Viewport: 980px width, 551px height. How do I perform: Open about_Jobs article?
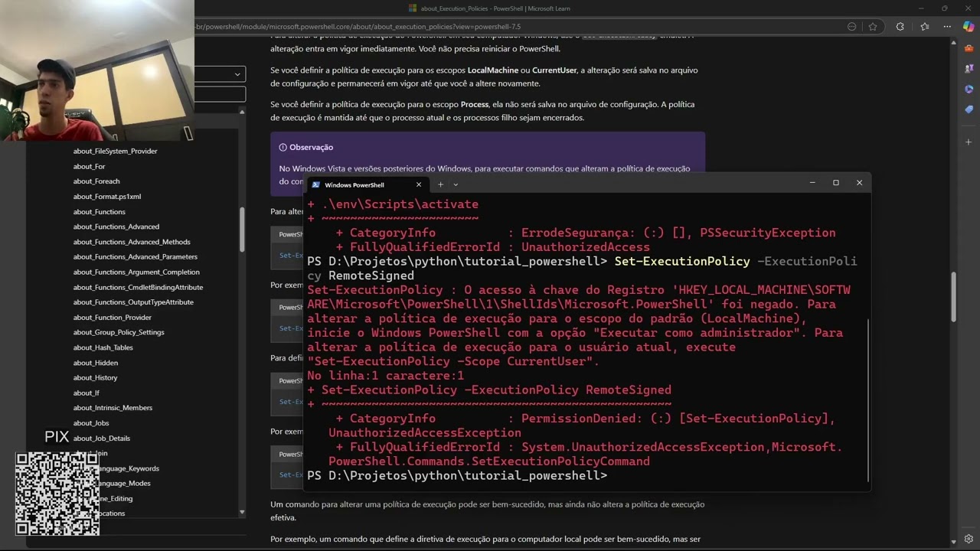click(91, 423)
